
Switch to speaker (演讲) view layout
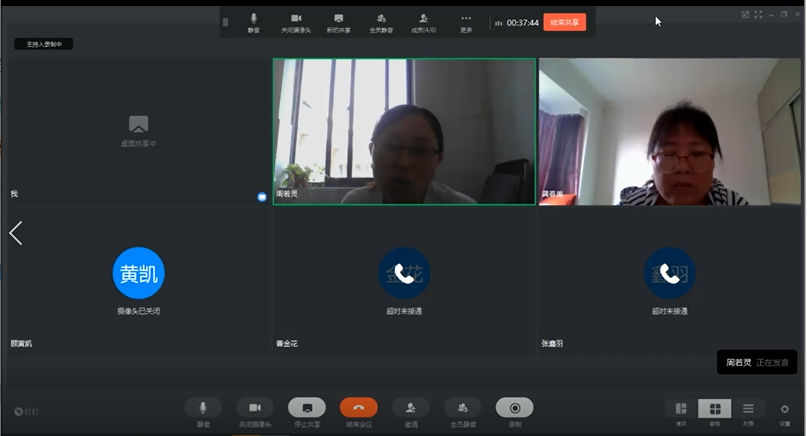point(681,409)
